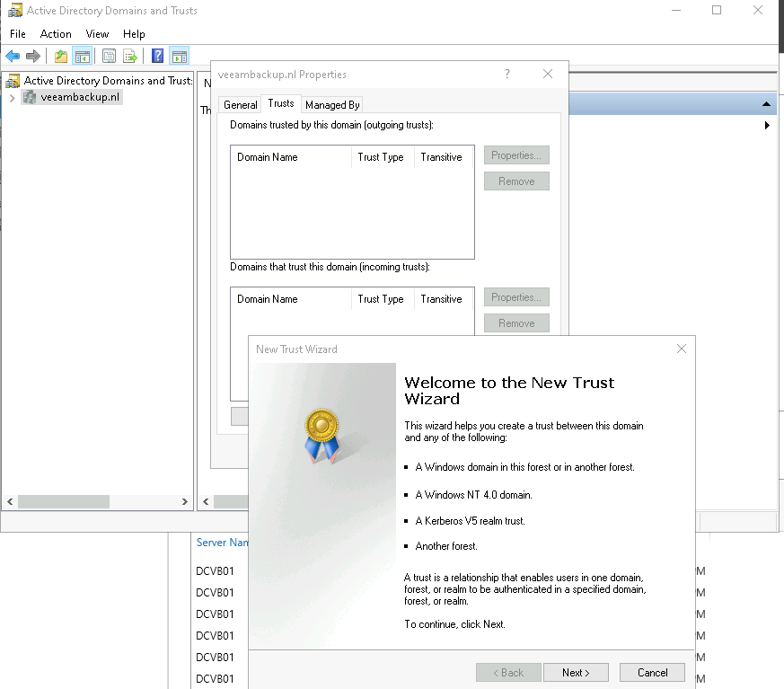Click Next in the New Trust Wizard
Screen dimensions: 784x689
(576, 673)
